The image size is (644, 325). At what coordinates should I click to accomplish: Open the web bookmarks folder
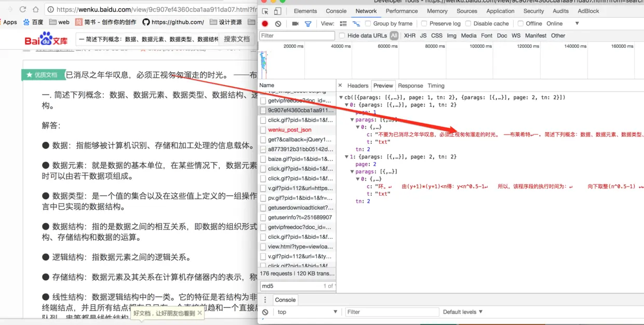[59, 22]
